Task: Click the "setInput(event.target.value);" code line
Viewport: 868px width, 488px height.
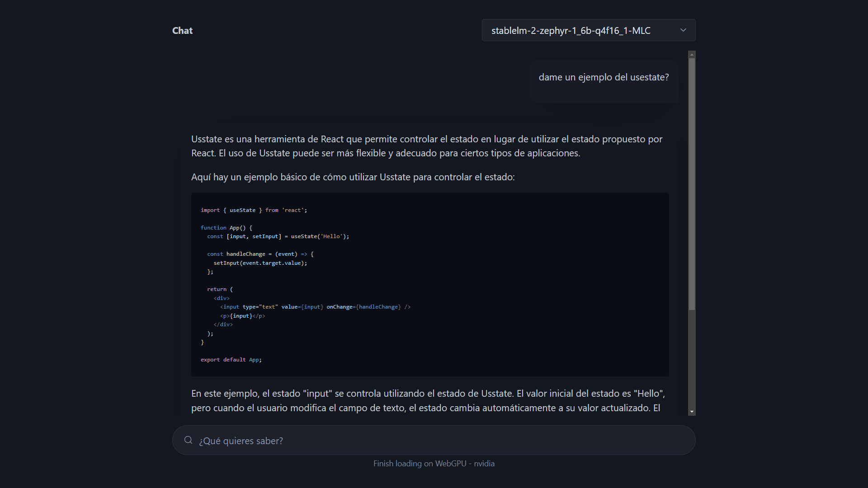Action: point(260,263)
